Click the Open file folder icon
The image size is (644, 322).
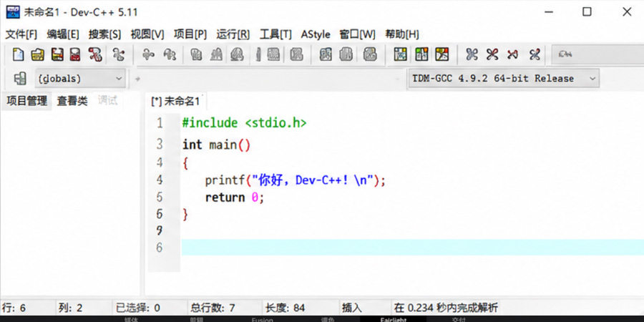pyautogui.click(x=37, y=54)
